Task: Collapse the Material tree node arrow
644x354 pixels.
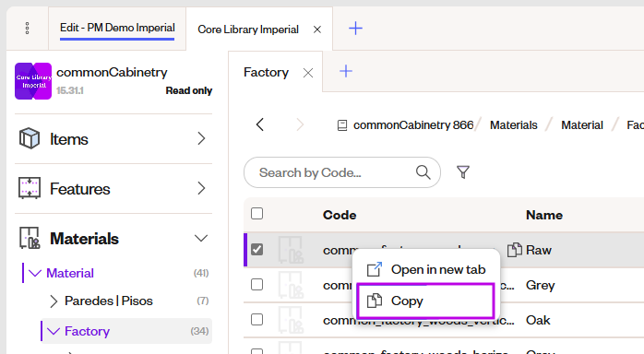Action: point(35,273)
